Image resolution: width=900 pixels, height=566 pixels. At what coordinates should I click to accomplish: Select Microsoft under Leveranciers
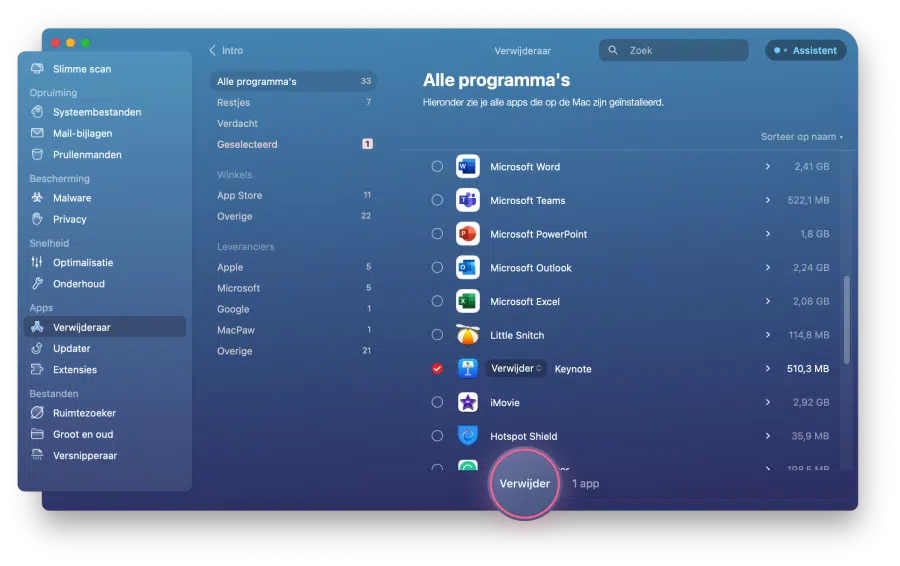point(294,288)
